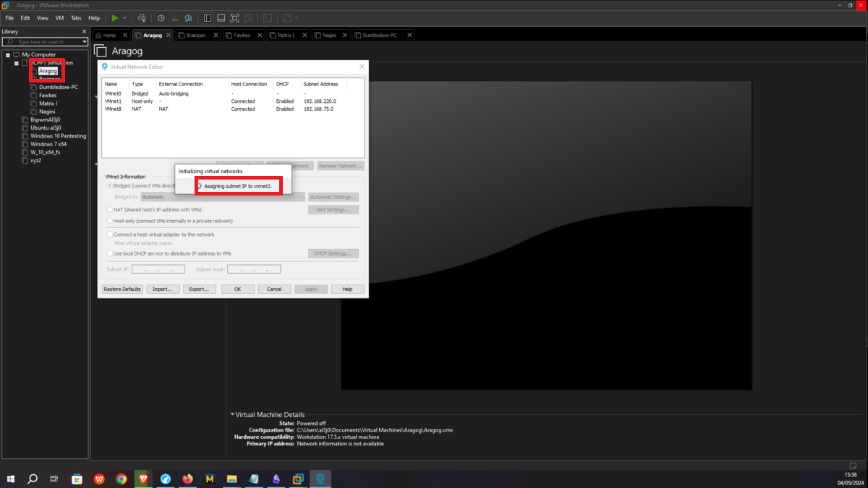Open Firefox from the taskbar

click(x=188, y=479)
